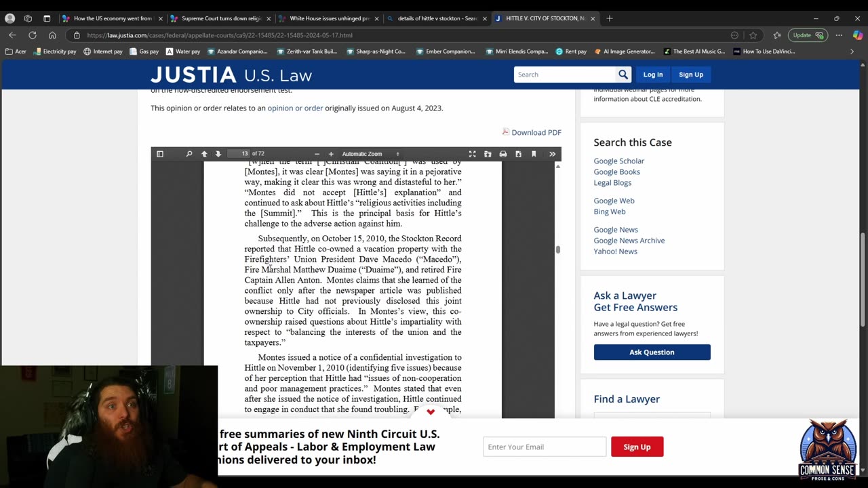This screenshot has width=868, height=488.
Task: Click the PDF page number field
Action: [238, 154]
